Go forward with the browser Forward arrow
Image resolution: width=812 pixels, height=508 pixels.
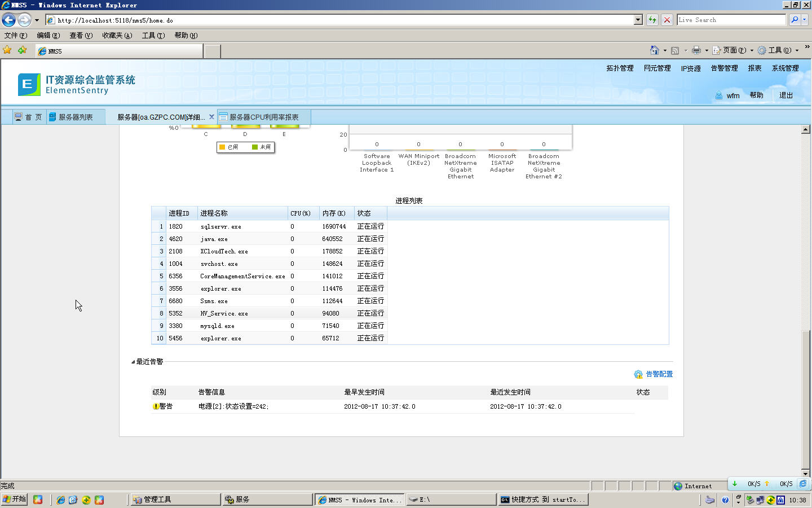click(x=24, y=20)
